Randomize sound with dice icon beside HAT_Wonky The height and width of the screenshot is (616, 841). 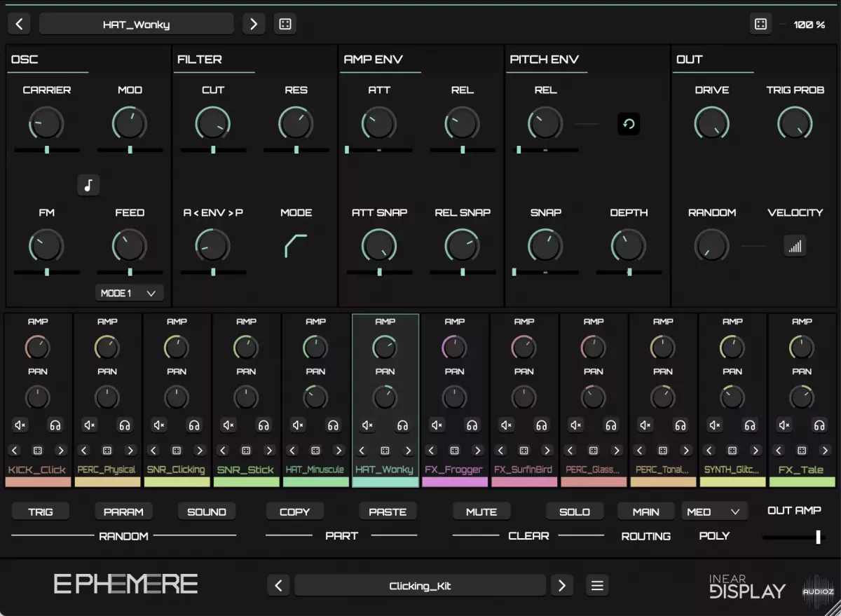[285, 24]
